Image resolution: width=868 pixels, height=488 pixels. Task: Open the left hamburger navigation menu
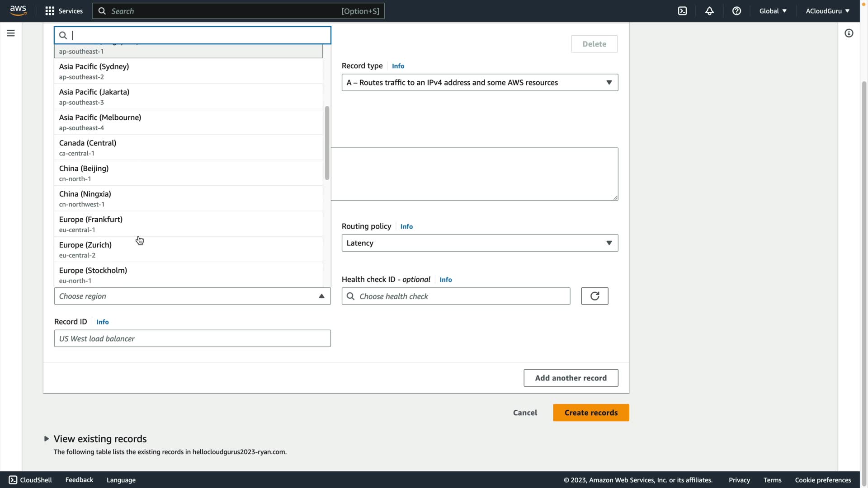pyautogui.click(x=11, y=33)
